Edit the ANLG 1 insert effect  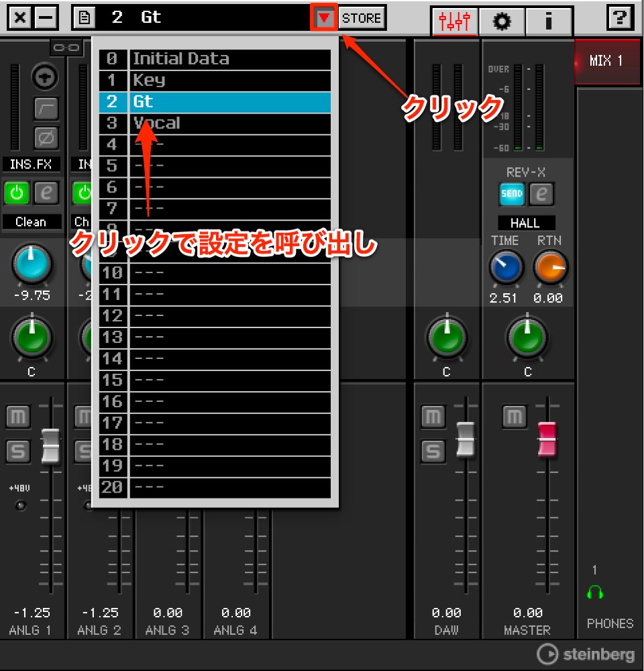tap(46, 193)
